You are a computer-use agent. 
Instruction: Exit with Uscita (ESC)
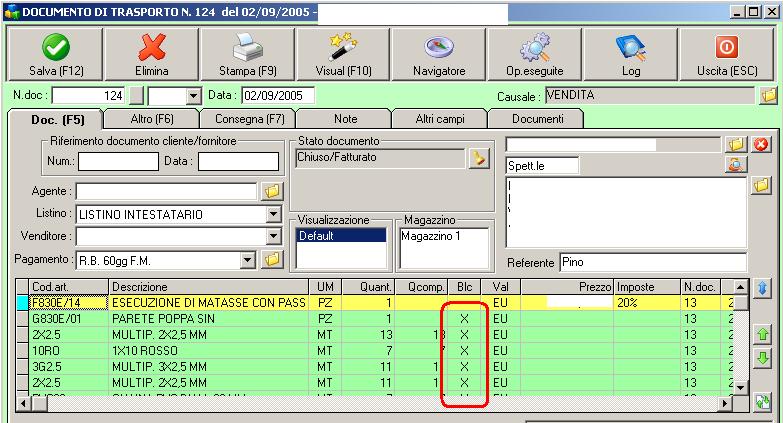coord(727,54)
